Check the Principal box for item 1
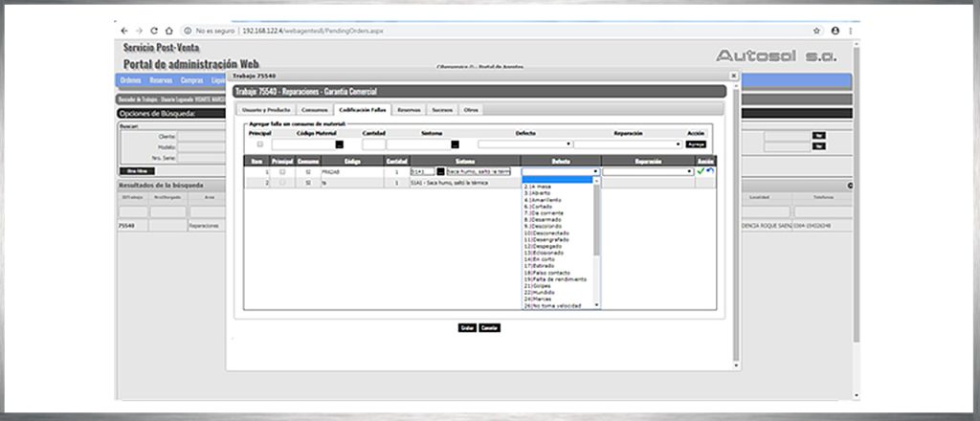The image size is (980, 421). tap(281, 171)
